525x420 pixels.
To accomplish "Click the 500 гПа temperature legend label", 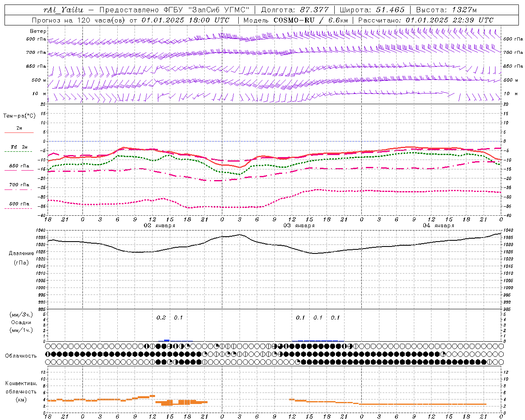I will coord(19,204).
